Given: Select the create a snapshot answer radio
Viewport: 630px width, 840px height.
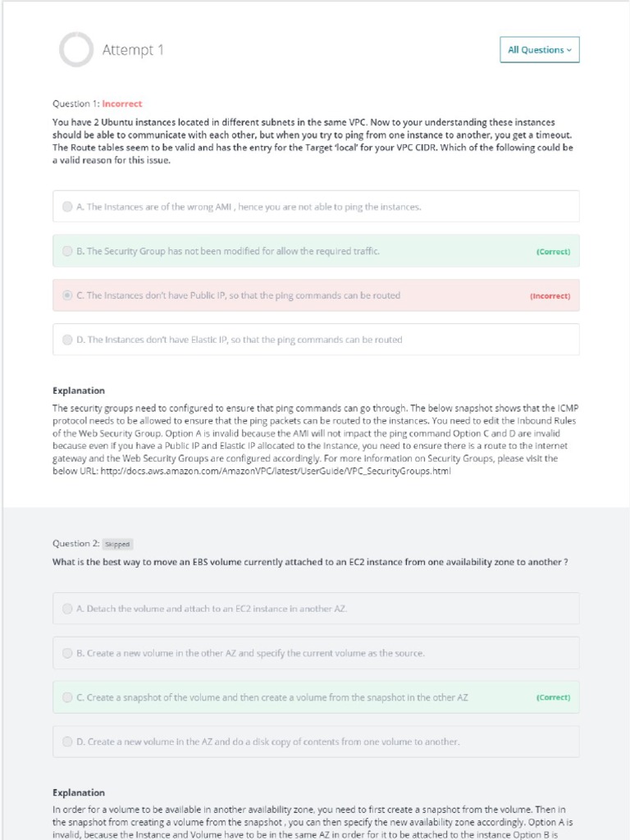Looking at the screenshot, I should pyautogui.click(x=67, y=697).
